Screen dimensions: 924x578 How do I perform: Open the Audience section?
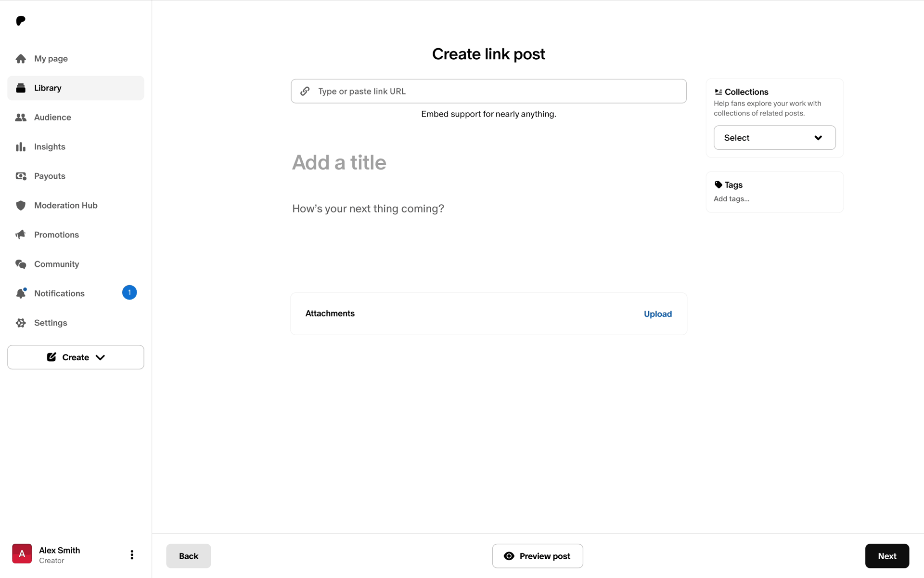coord(76,118)
